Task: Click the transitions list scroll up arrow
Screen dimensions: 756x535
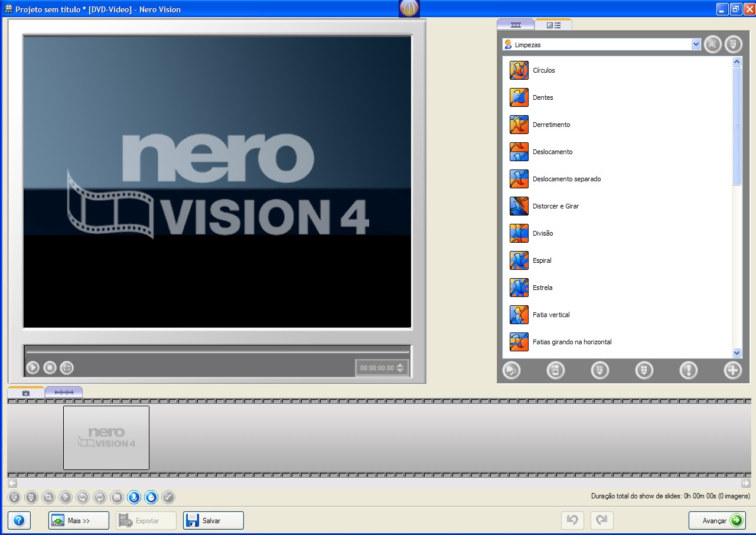Action: click(737, 61)
